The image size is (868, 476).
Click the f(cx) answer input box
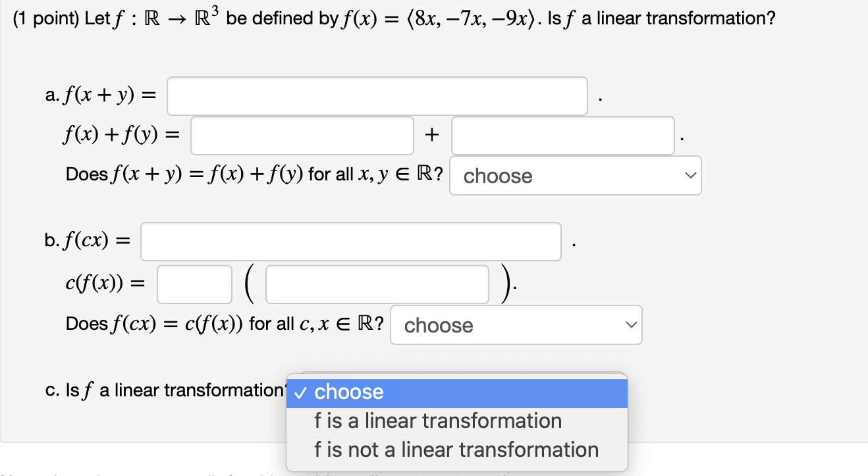tap(350, 242)
